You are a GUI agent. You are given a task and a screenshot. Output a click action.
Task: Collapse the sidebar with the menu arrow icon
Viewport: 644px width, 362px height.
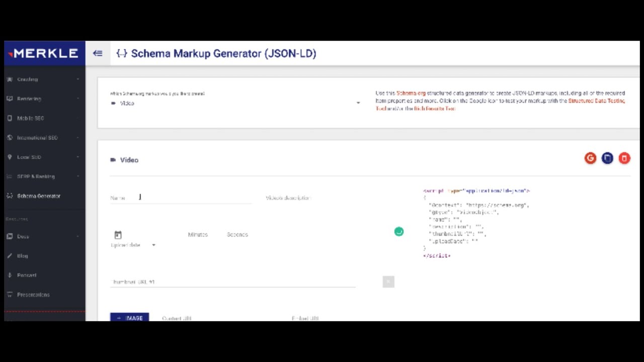[x=98, y=53]
